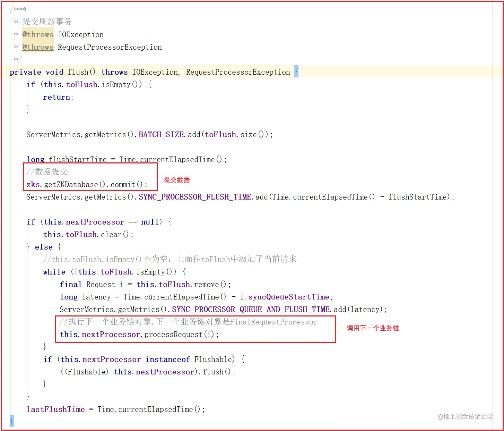Screen dimensions: 504x431
Task: Click 'processRequest(i)' call
Action: (x=180, y=335)
